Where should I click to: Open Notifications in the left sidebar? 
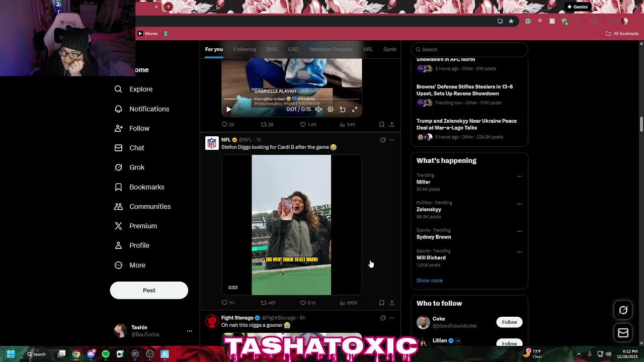[x=142, y=109]
